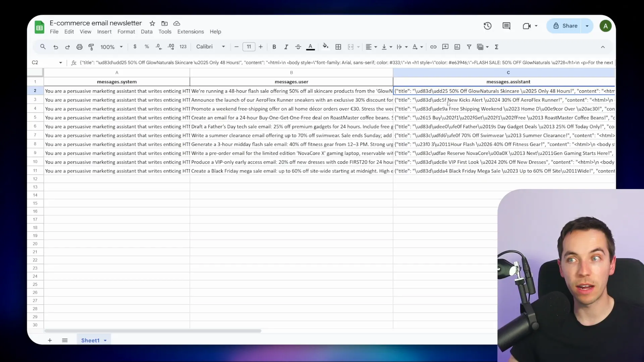644x362 pixels.
Task: Click the merge cells icon
Action: (x=351, y=47)
